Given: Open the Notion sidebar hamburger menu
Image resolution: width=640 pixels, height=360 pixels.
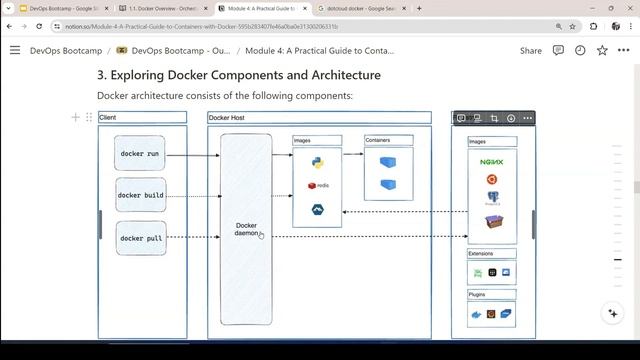Looking at the screenshot, I should click(x=15, y=50).
